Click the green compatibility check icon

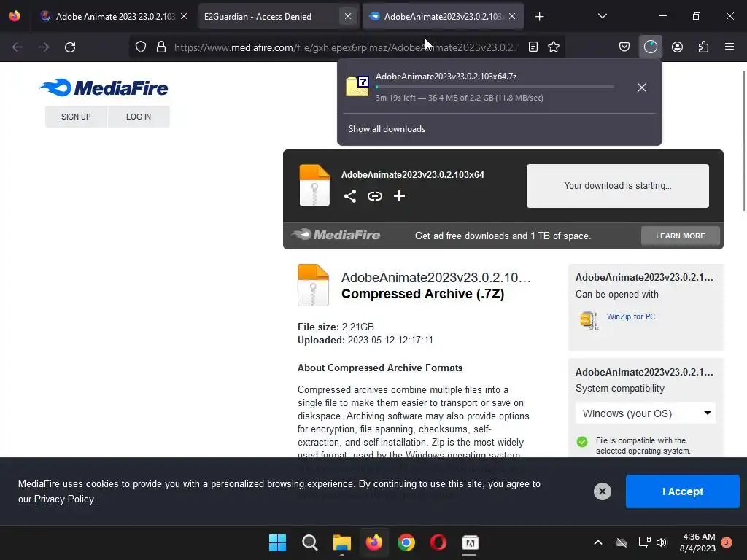point(582,441)
